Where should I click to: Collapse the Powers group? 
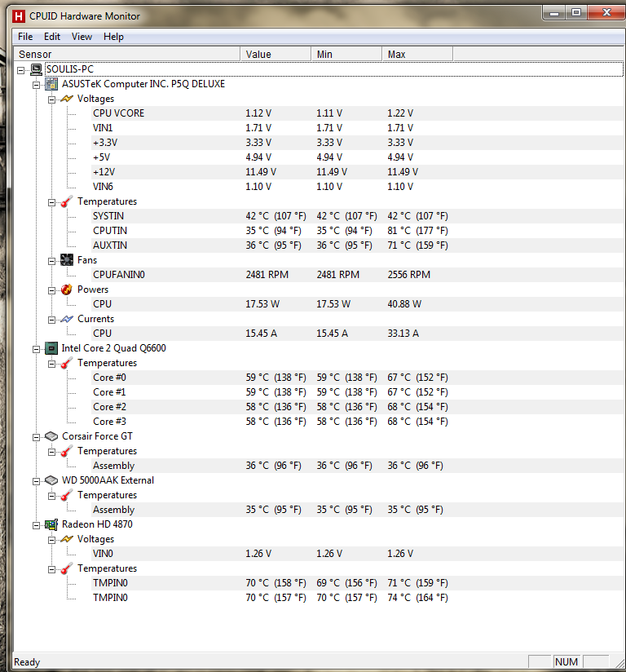click(52, 290)
